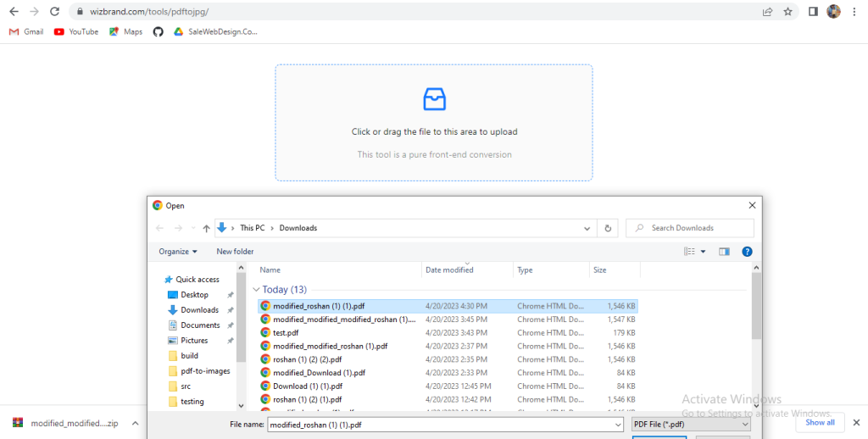
Task: Toggle the preview pane icon
Action: coord(724,252)
